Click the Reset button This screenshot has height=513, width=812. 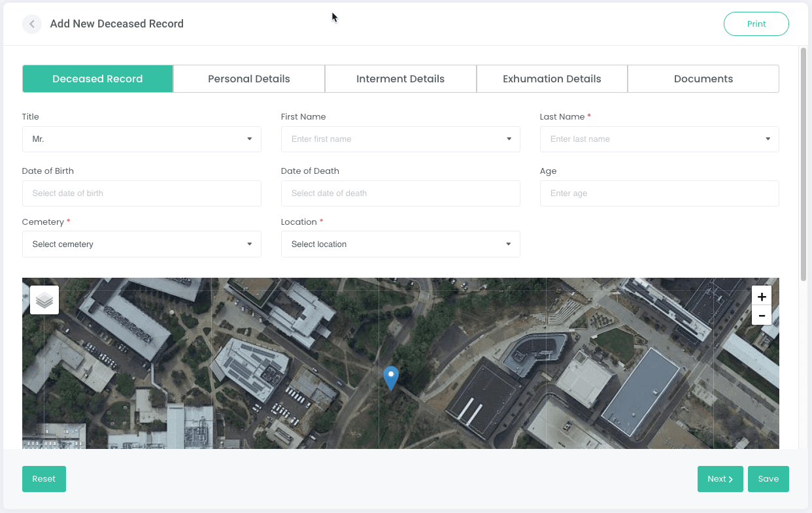pos(44,479)
